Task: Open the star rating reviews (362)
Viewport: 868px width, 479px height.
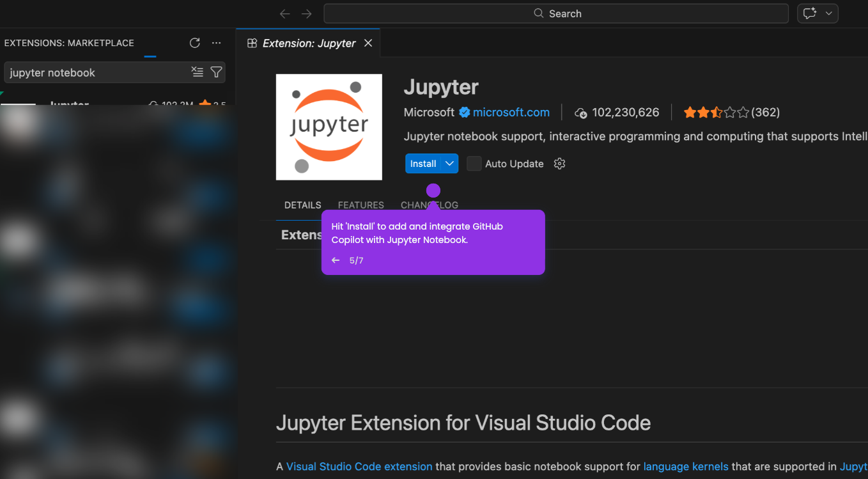Action: 732,113
